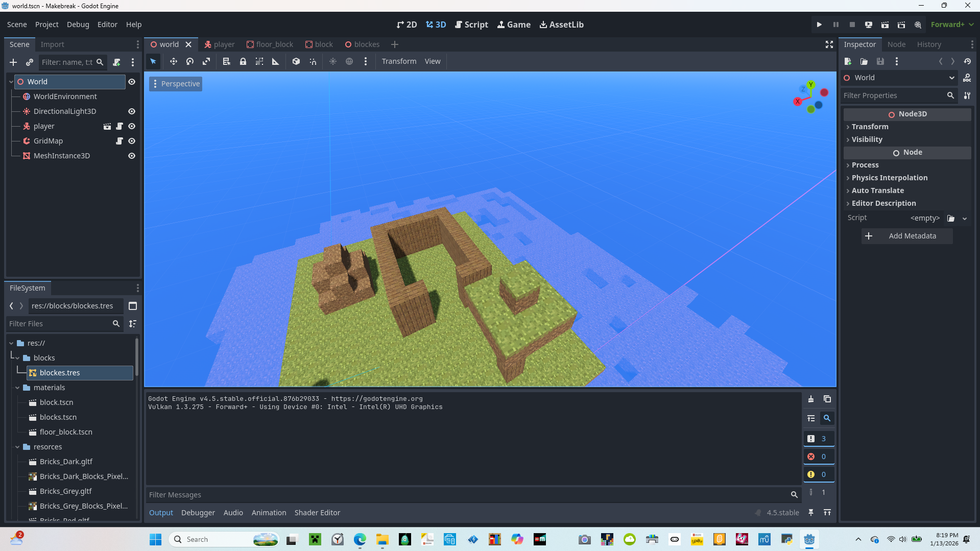Copy the Output log contents

pos(827,399)
